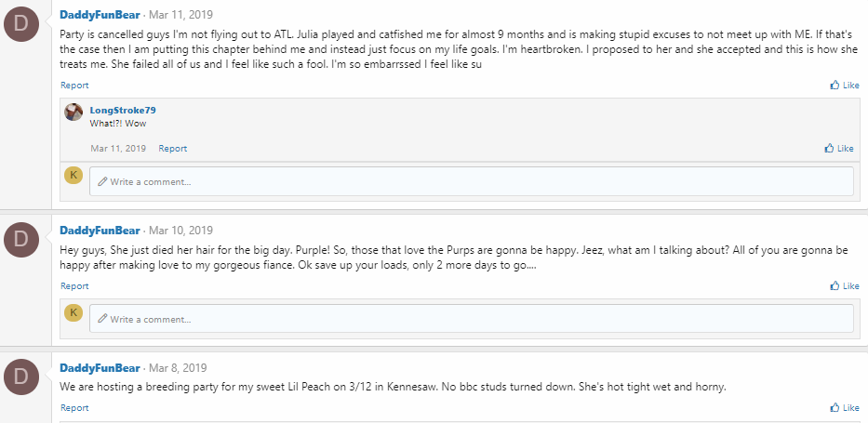Viewport: 868px width, 423px height.
Task: Report LongStroke79's comment
Action: (173, 148)
